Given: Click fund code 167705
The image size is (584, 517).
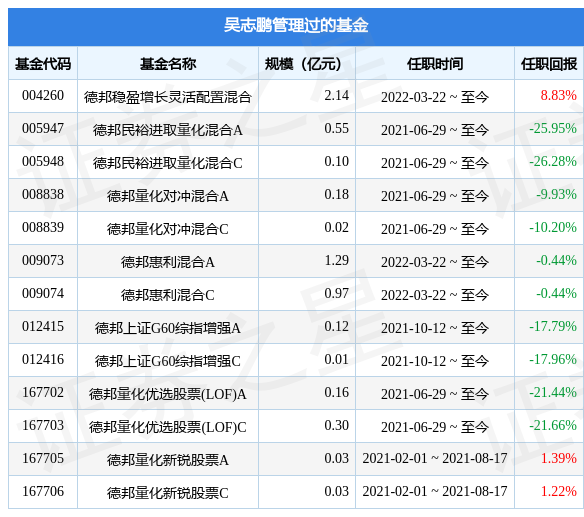Looking at the screenshot, I should [x=43, y=459].
